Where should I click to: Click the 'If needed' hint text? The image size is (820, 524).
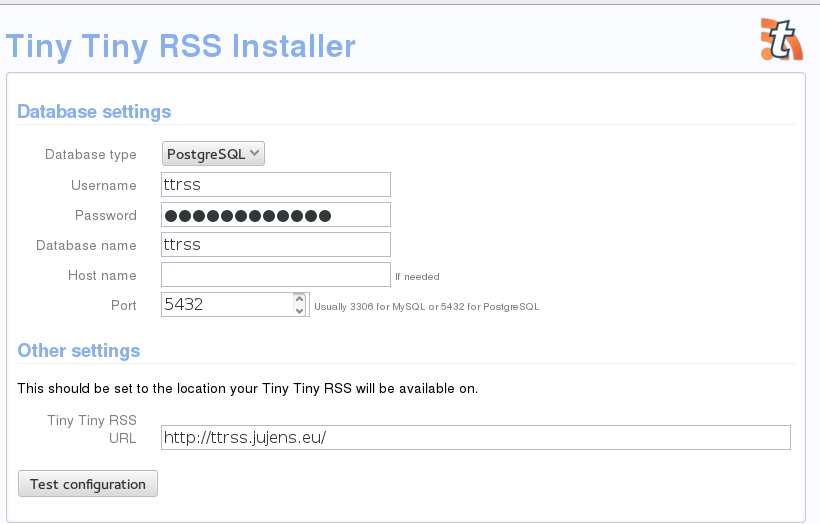point(417,277)
